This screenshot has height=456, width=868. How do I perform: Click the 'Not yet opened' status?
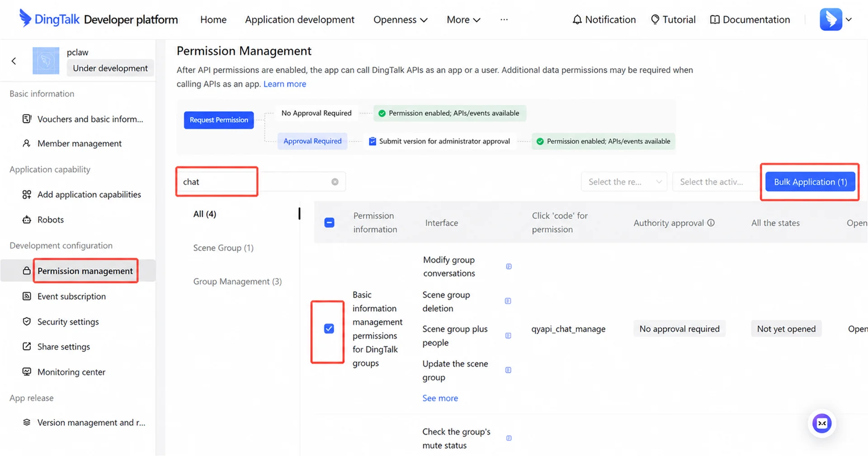pos(786,329)
